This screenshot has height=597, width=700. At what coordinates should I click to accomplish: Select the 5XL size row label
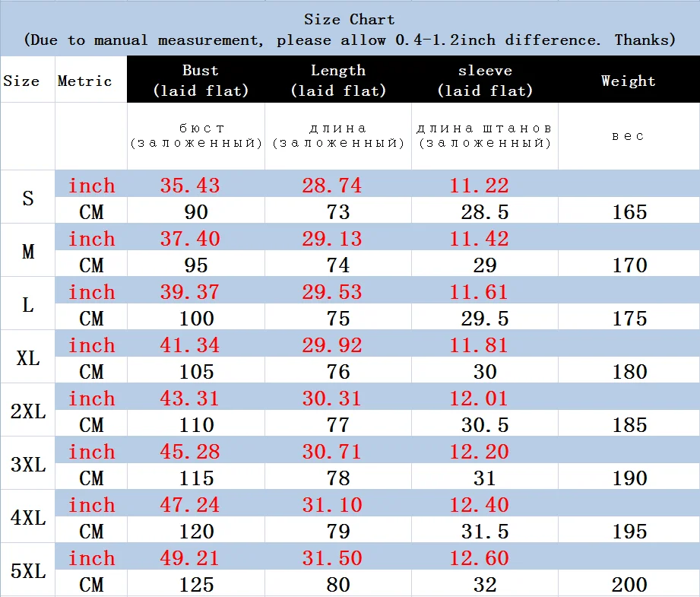pos(28,570)
